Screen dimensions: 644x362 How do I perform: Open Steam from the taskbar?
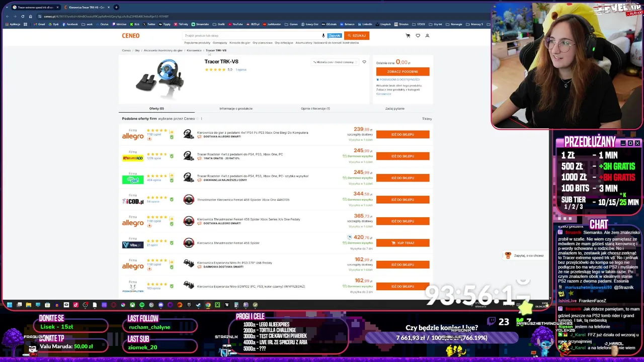point(198,305)
